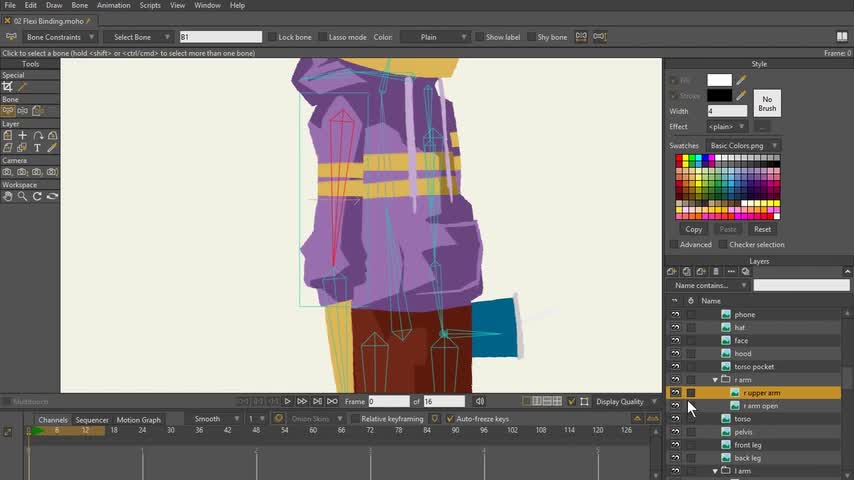Enable the Lock bone checkbox
Screen dimensions: 854x480
tap(271, 37)
